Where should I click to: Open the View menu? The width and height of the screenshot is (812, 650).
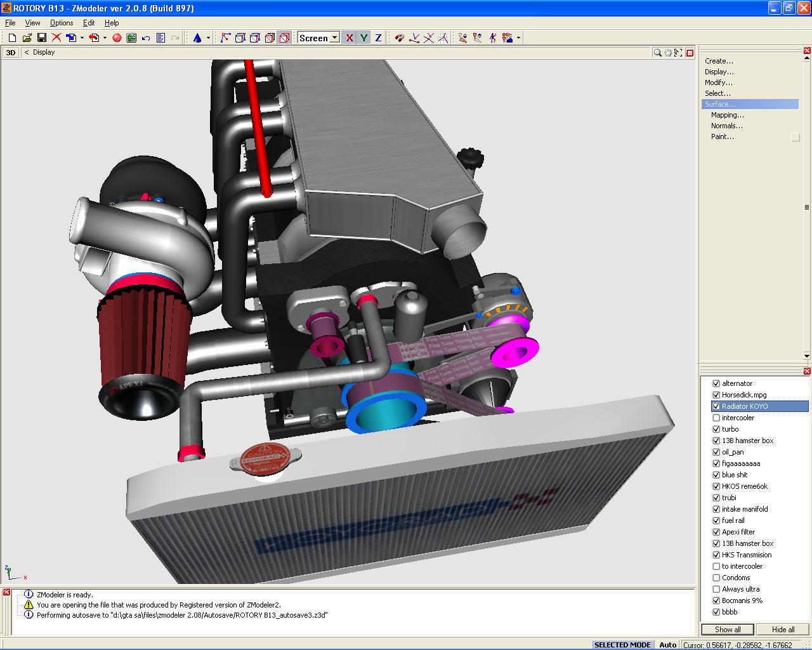(x=32, y=23)
